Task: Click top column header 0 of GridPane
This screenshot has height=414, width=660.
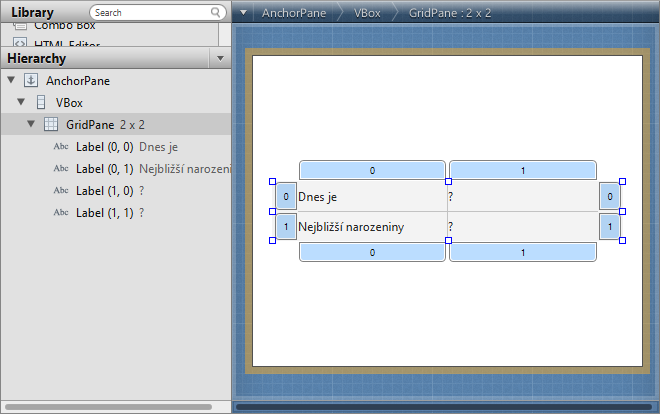Action: [x=372, y=170]
